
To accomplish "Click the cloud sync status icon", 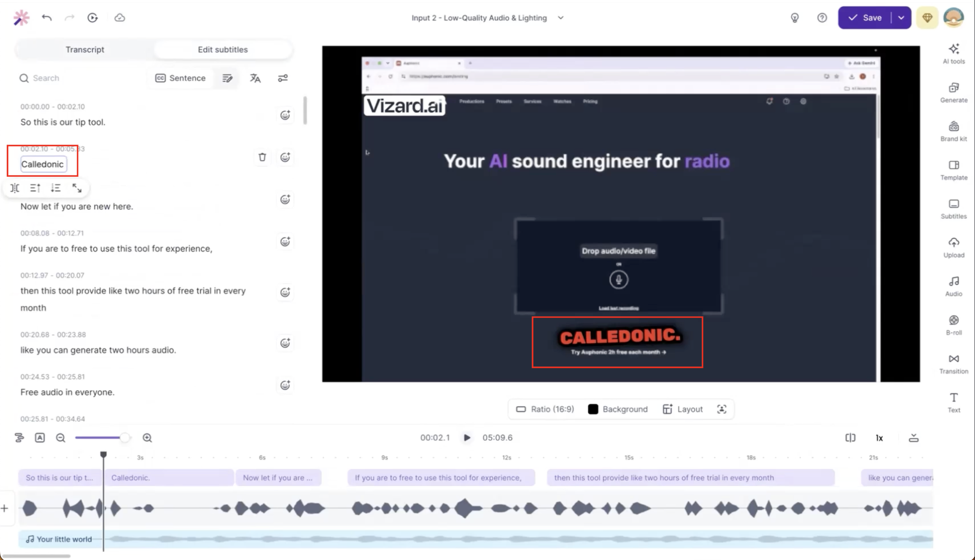I will point(120,18).
